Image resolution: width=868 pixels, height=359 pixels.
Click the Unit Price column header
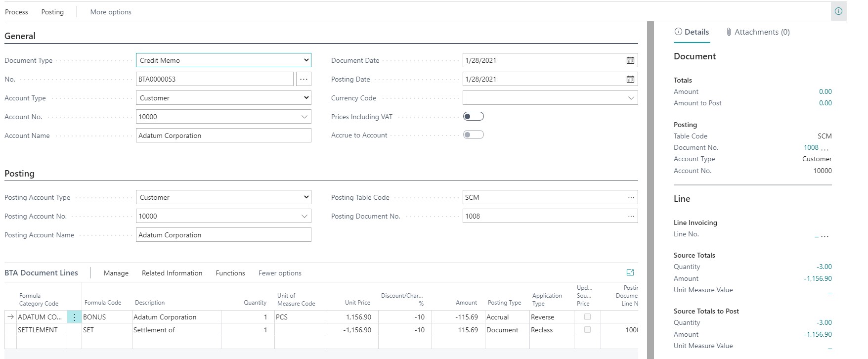[357, 303]
